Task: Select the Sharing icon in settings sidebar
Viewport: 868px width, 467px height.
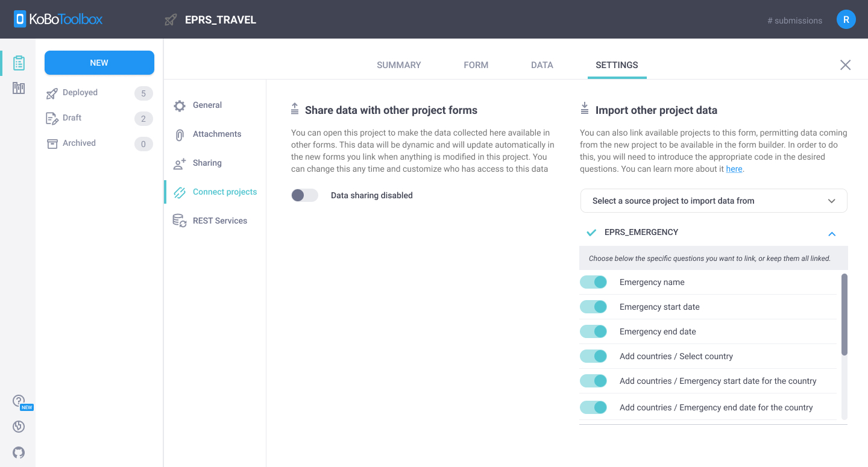Action: [x=179, y=163]
